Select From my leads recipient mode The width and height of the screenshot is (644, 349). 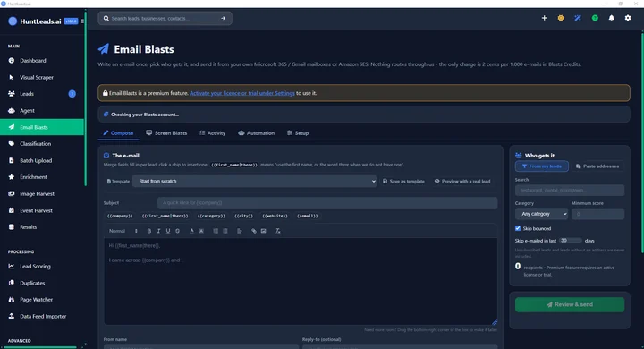542,166
